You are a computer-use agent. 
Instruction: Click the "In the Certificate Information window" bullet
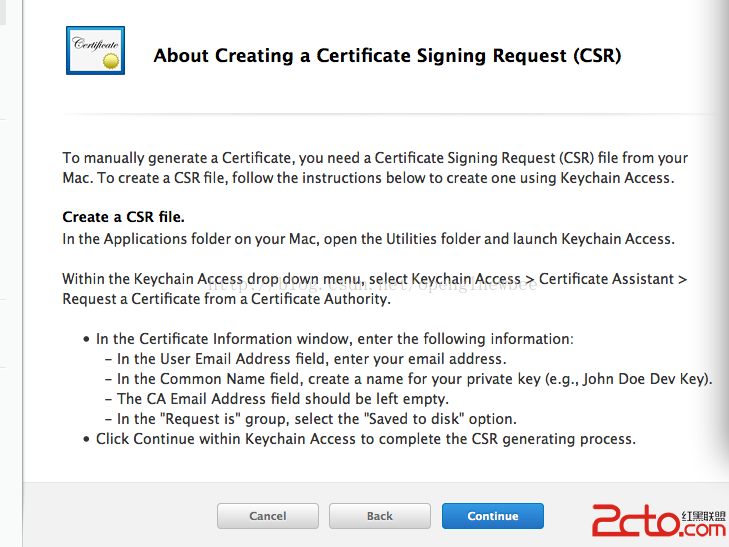pos(334,339)
